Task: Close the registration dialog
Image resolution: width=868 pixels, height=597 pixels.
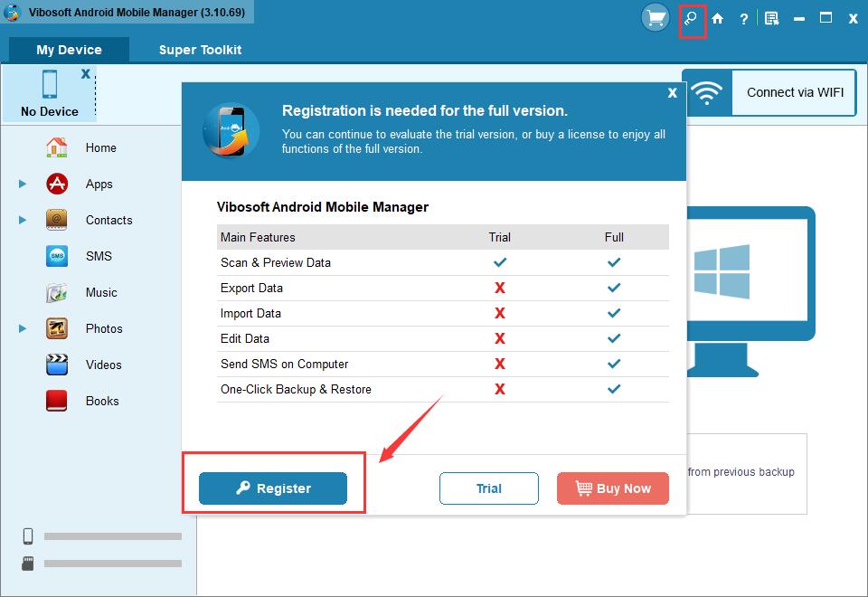Action: (672, 93)
